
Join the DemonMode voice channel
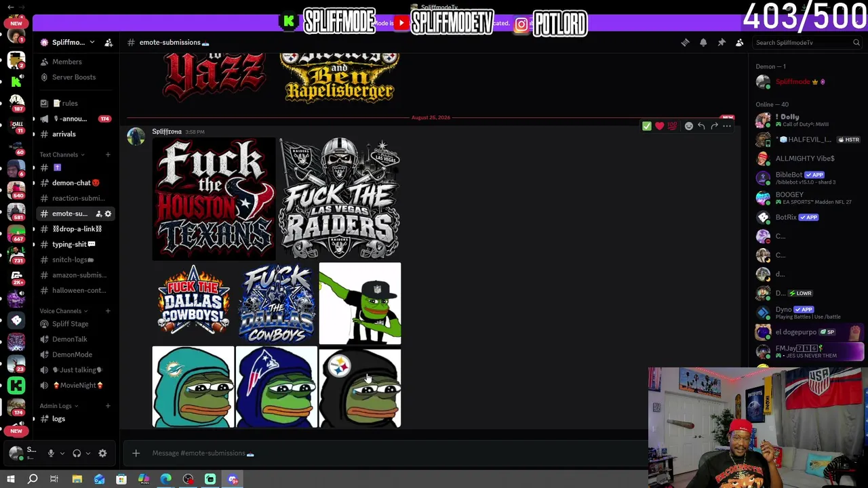pos(75,354)
